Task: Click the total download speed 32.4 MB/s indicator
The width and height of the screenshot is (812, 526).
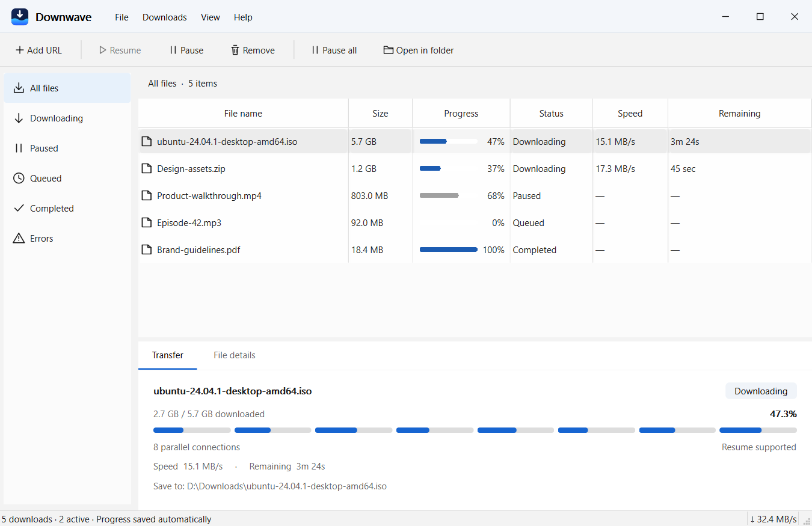Action: tap(774, 519)
